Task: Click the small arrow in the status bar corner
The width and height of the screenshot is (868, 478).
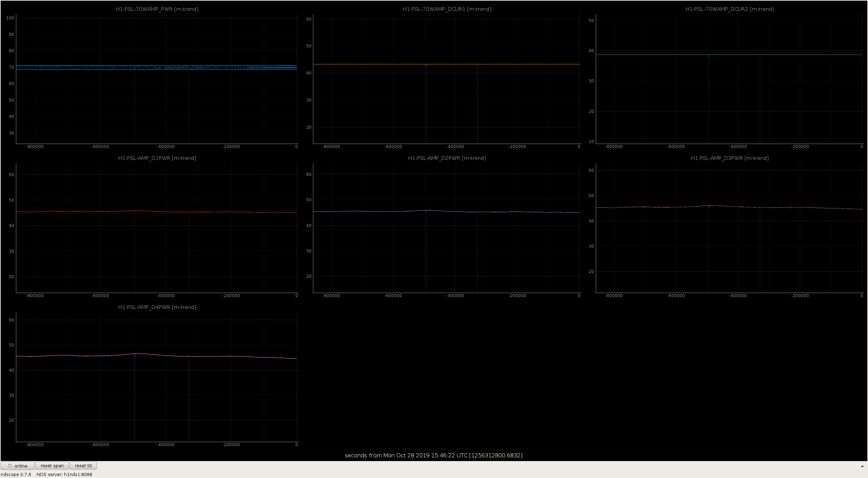Action: (x=862, y=466)
